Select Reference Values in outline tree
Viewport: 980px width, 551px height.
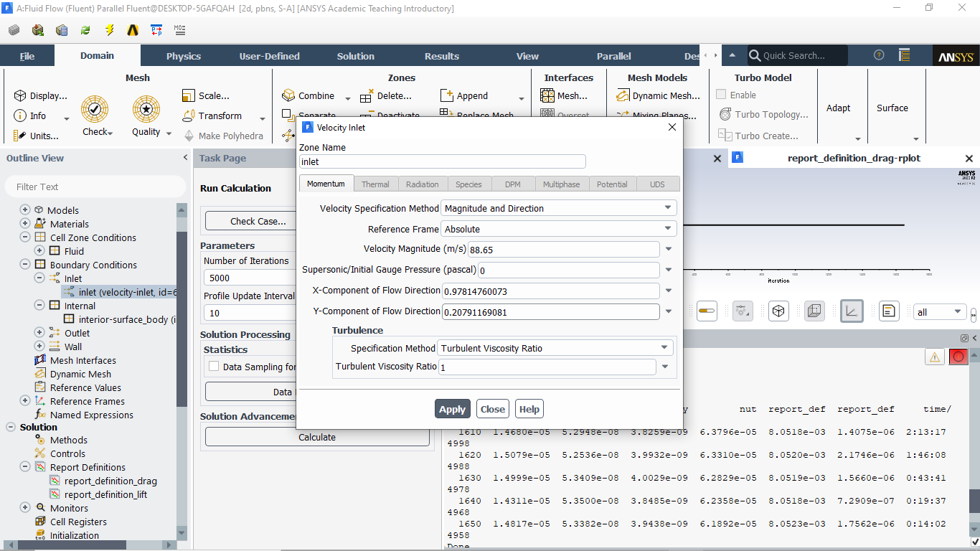tap(85, 387)
